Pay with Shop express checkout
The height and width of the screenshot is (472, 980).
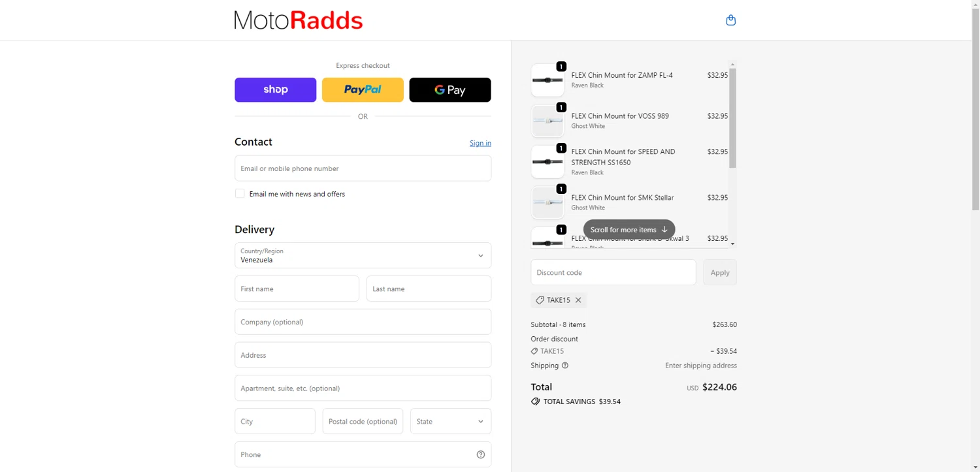pyautogui.click(x=276, y=90)
